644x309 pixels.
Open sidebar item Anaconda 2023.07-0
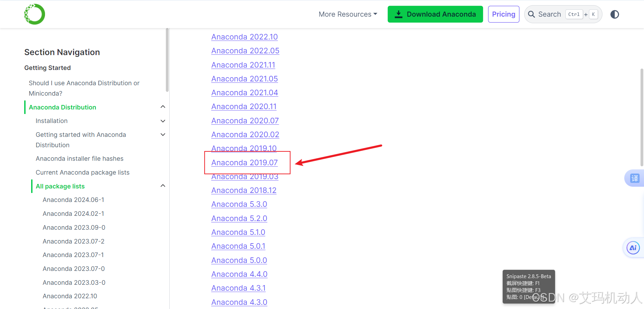pyautogui.click(x=74, y=269)
